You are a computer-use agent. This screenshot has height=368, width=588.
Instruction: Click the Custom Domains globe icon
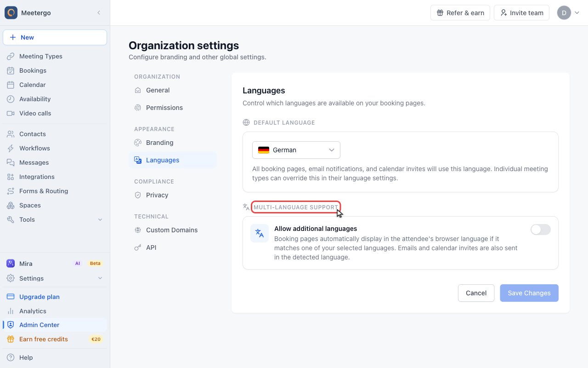138,230
